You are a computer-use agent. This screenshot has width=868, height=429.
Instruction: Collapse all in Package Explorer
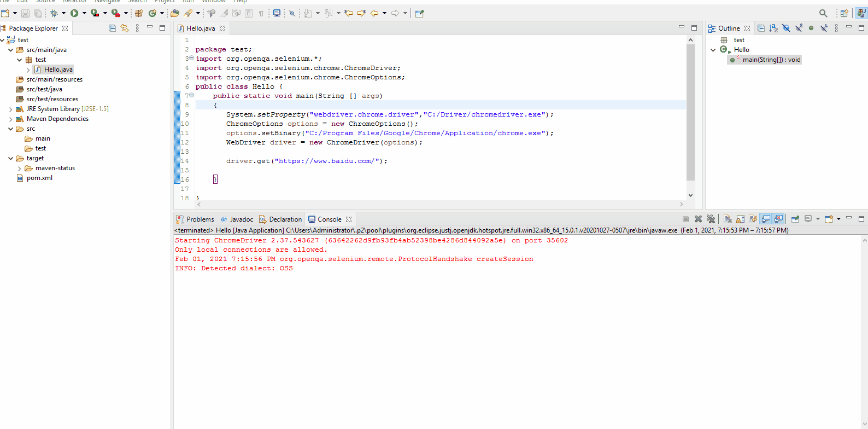(x=112, y=28)
